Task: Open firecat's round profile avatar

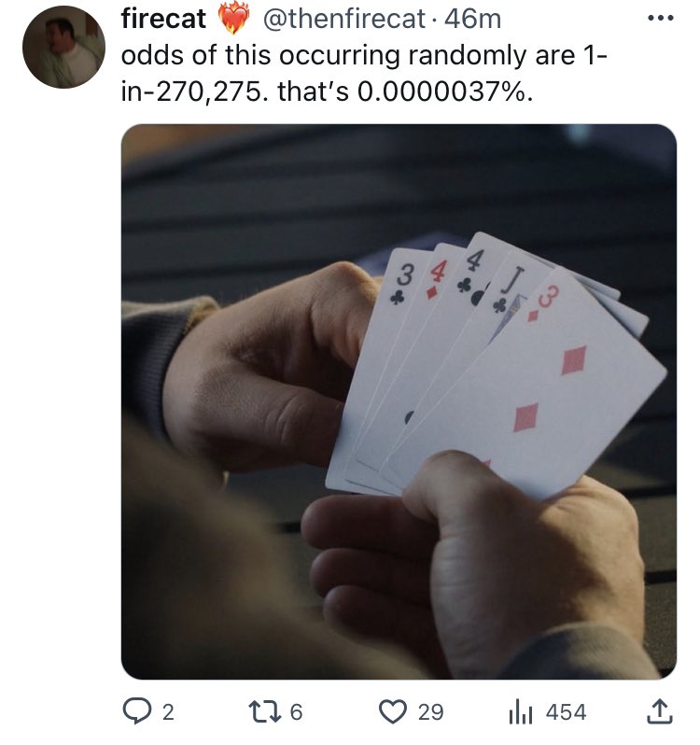Action: (63, 47)
